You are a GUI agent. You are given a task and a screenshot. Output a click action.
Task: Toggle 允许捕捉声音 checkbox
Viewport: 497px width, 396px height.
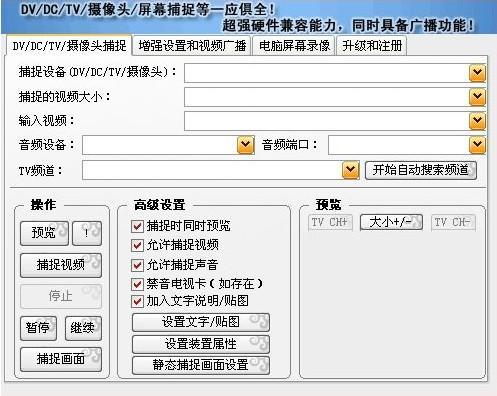(x=137, y=265)
